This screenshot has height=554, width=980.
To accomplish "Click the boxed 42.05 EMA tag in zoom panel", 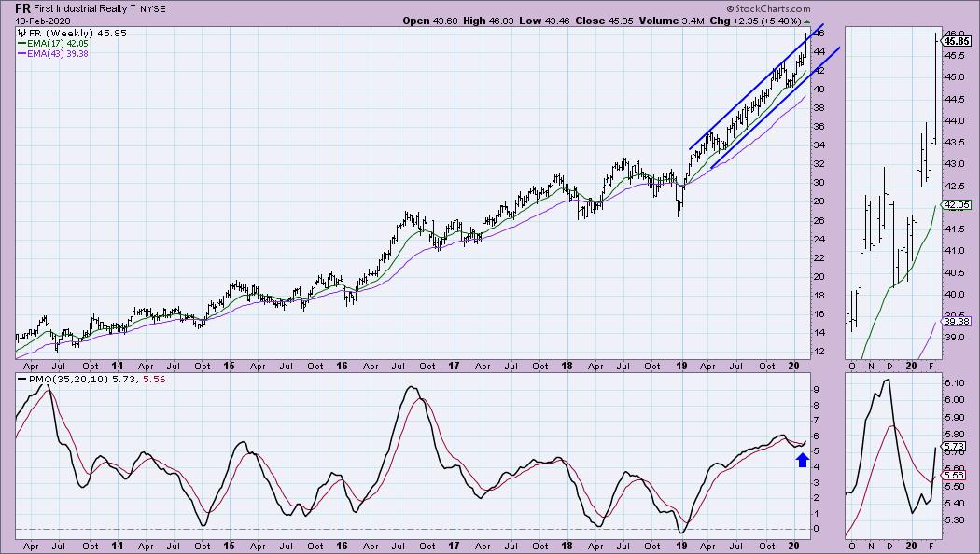I will (957, 205).
